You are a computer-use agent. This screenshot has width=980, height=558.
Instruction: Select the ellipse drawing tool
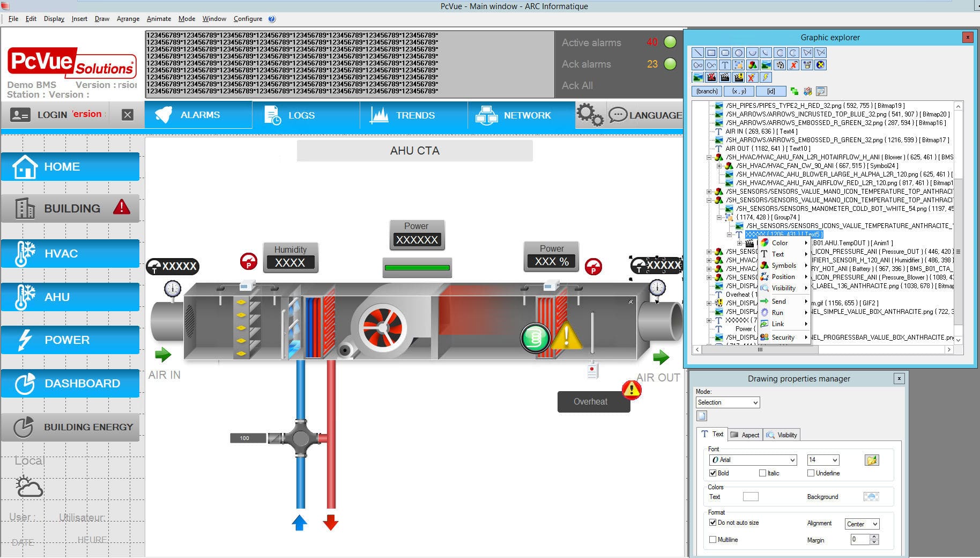[x=738, y=52]
